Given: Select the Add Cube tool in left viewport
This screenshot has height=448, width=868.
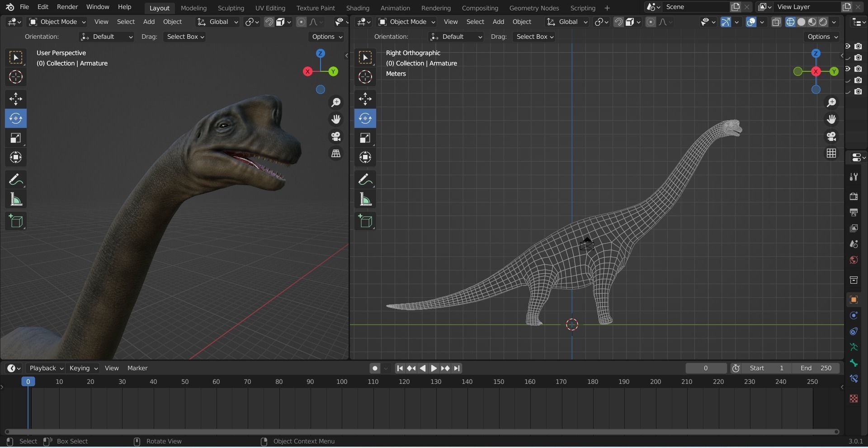Looking at the screenshot, I should [16, 221].
